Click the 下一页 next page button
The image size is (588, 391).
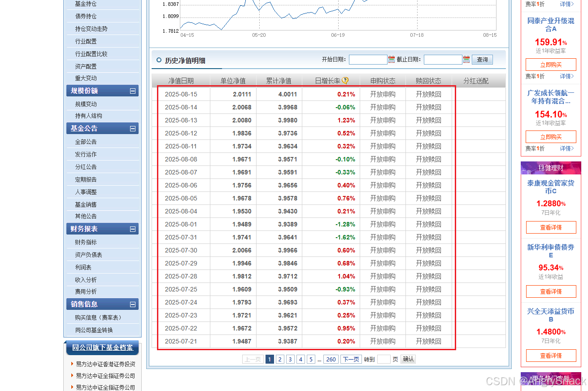[351, 359]
